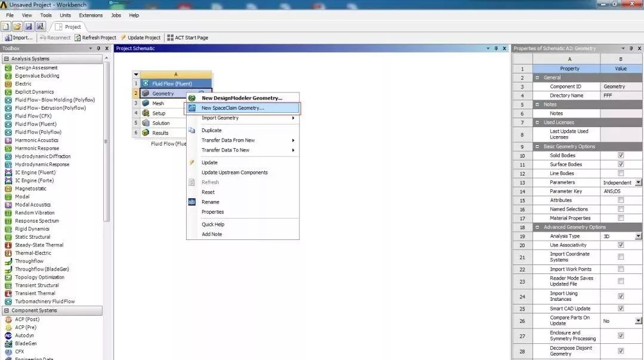Image resolution: width=644 pixels, height=360 pixels.
Task: Open the Extensions menu
Action: click(91, 15)
